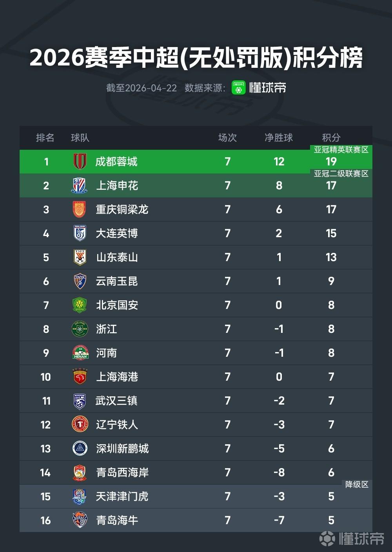Click the Shanghai Port (上海海港) red crest

point(80,377)
